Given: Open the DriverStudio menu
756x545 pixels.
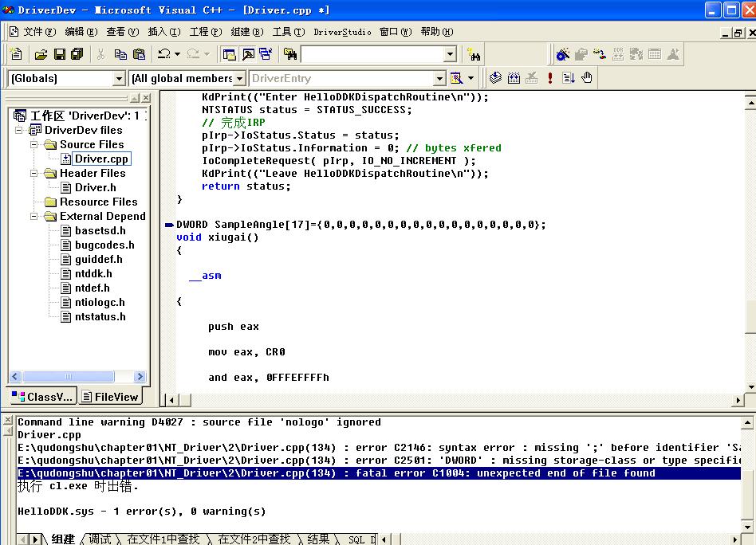Looking at the screenshot, I should pos(342,33).
